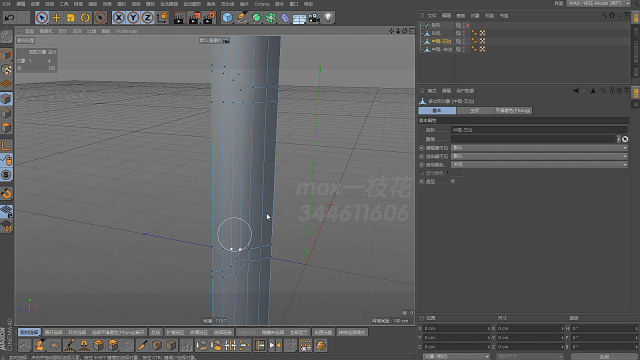
Task: Switch to Model mode in left sidebar
Action: coord(6,55)
